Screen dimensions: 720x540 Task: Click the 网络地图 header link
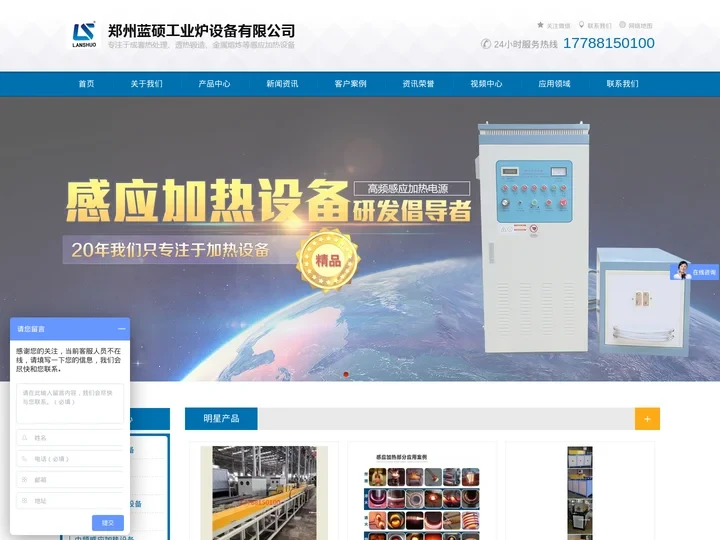click(x=640, y=26)
